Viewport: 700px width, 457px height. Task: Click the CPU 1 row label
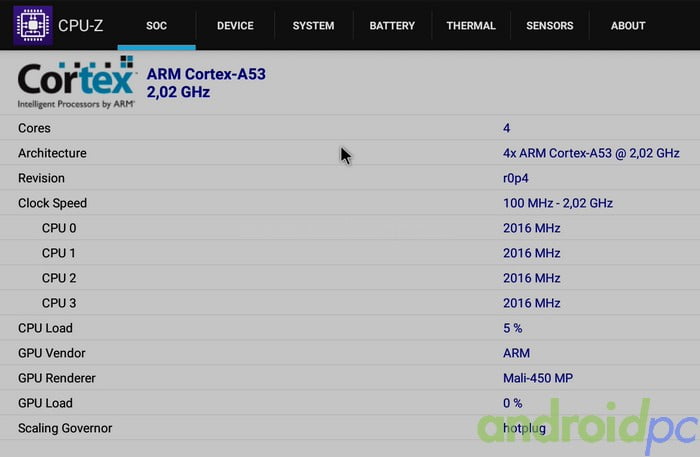pos(58,253)
